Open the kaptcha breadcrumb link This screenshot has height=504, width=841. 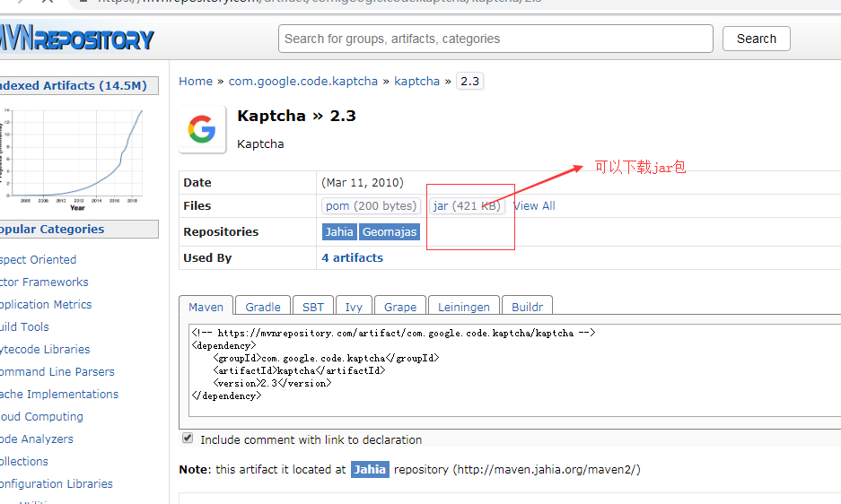click(x=416, y=81)
